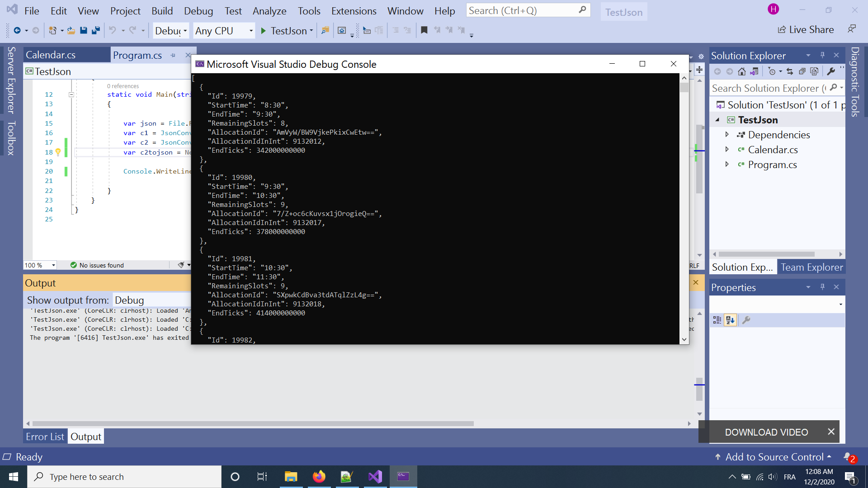Click Sync with Active Document icon

[790, 71]
